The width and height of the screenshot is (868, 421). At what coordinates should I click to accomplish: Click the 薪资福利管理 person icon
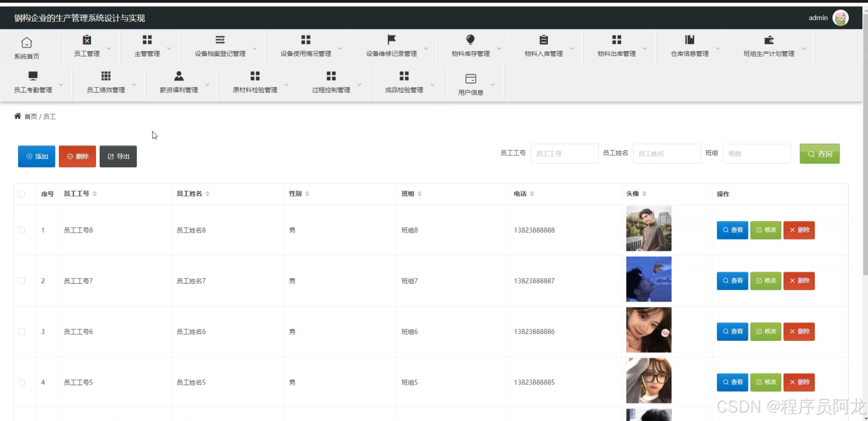tap(179, 76)
